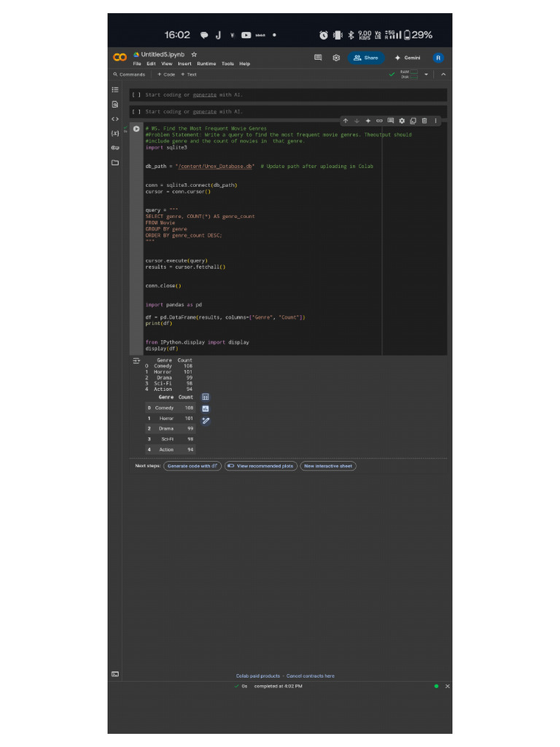The image size is (560, 747).
Task: Open the Runtime menu
Action: [x=206, y=63]
